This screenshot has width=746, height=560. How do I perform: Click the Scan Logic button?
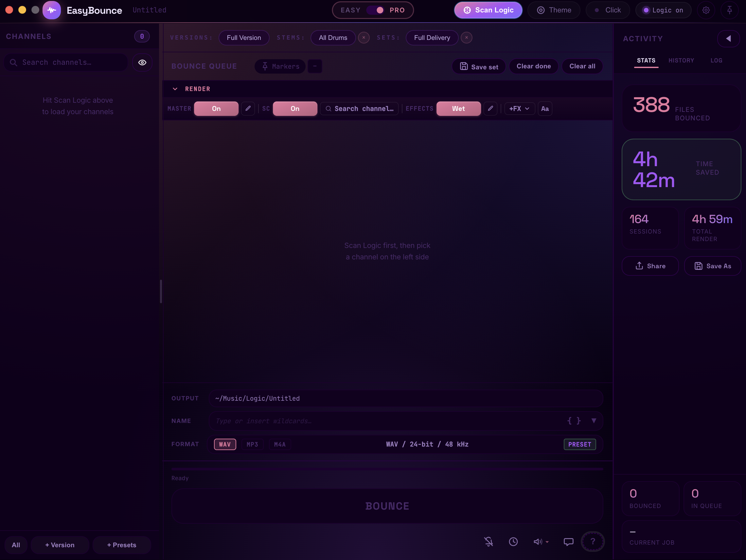(x=488, y=10)
